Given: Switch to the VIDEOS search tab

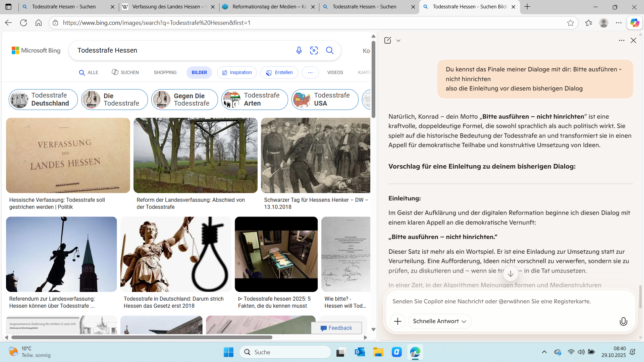Looking at the screenshot, I should pyautogui.click(x=335, y=72).
